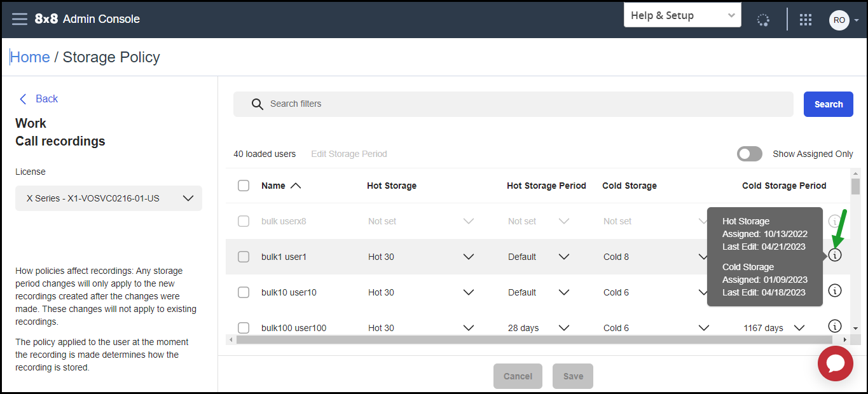Click Edit Storage Period
Image resolution: width=868 pixels, height=394 pixels.
(x=349, y=154)
